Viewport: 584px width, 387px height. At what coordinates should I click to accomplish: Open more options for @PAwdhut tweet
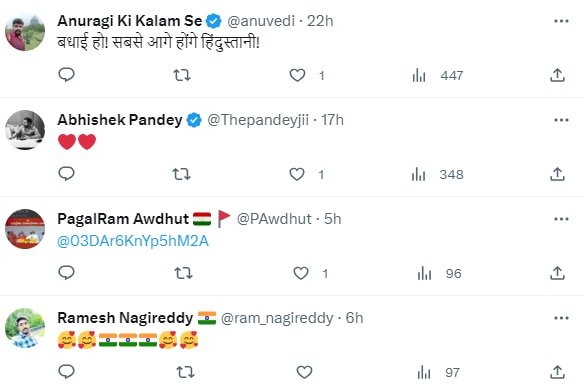pyautogui.click(x=561, y=219)
